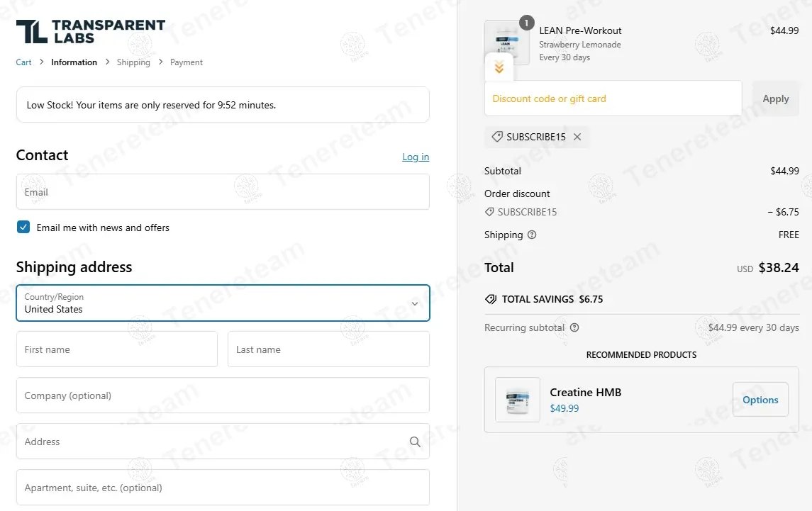Viewport: 812px width, 511px height.
Task: Open the Country/Region dropdown
Action: point(223,303)
